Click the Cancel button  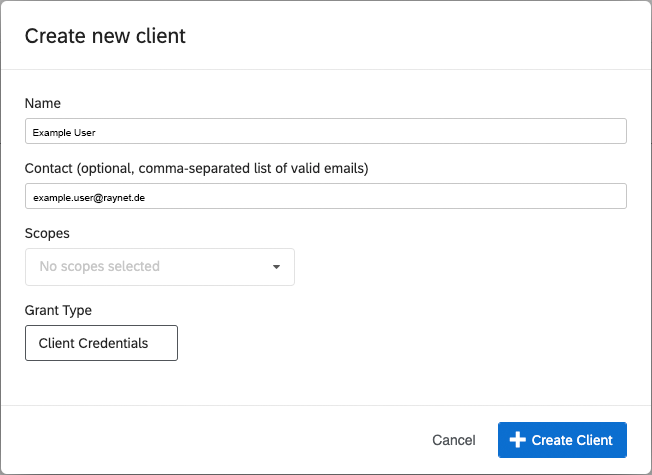(454, 440)
